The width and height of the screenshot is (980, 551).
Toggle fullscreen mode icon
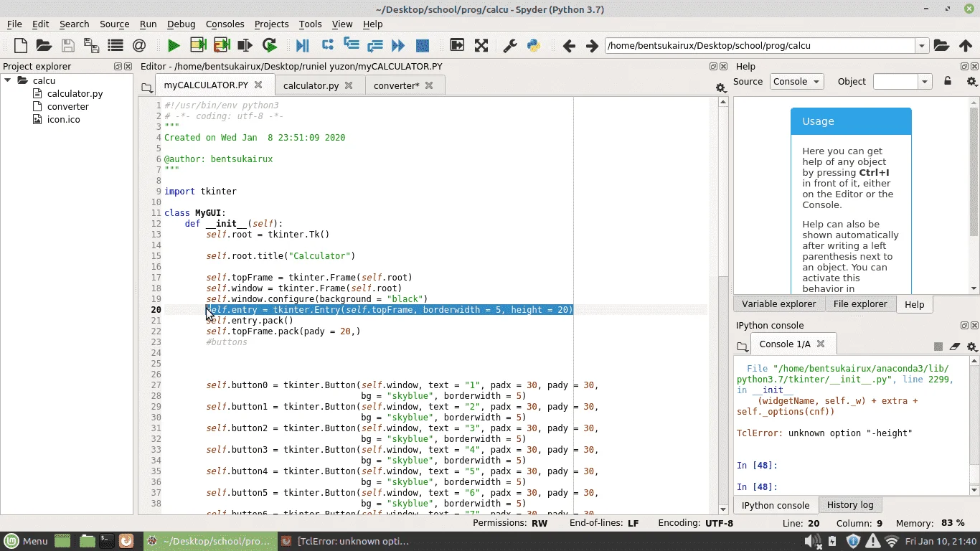481,45
